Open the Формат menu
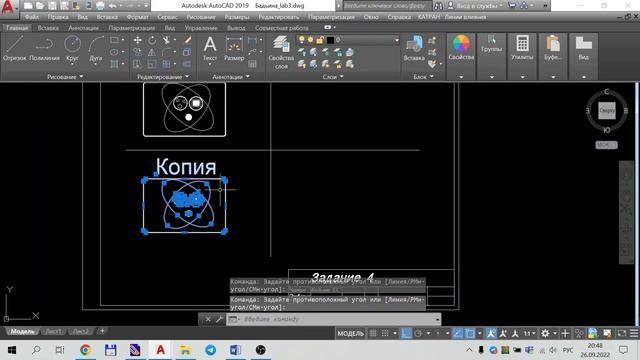This screenshot has width=640, height=360. (138, 17)
